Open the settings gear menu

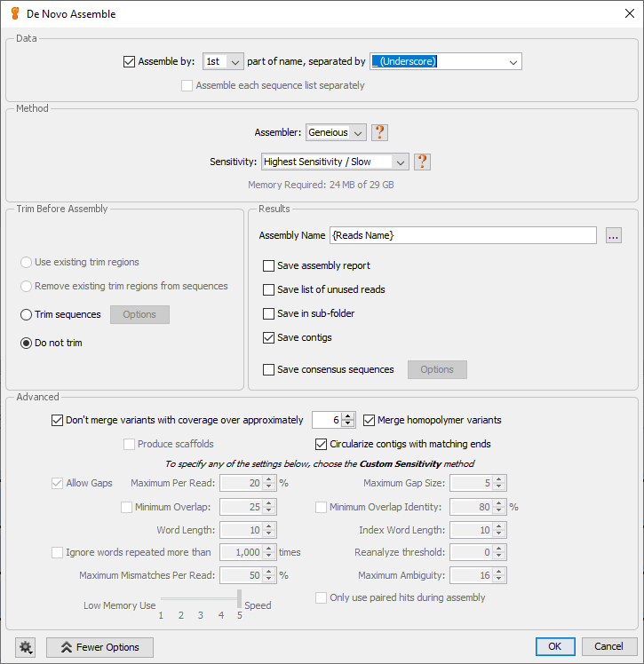26,647
